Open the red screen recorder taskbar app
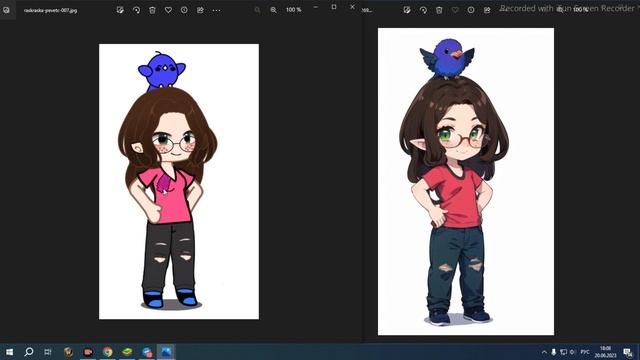This screenshot has height=360, width=640. pos(88,351)
